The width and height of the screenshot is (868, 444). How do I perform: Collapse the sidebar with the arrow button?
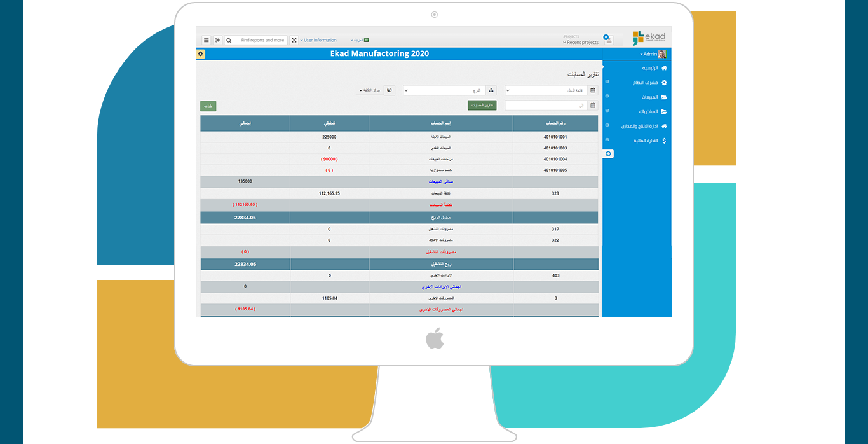[x=608, y=154]
